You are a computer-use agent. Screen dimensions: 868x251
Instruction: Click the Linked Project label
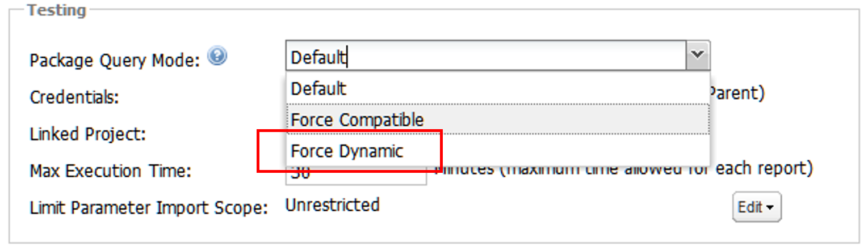[x=88, y=134]
